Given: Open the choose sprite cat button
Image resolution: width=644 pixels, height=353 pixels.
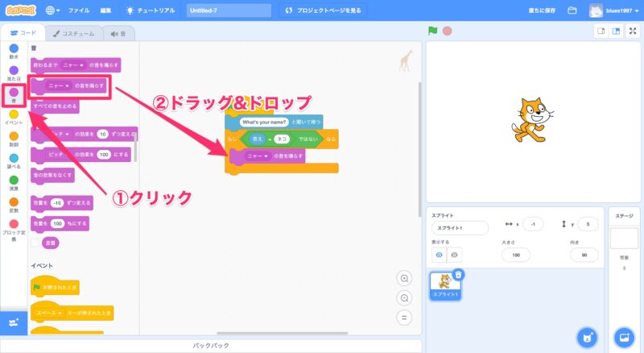Looking at the screenshot, I should [x=588, y=335].
